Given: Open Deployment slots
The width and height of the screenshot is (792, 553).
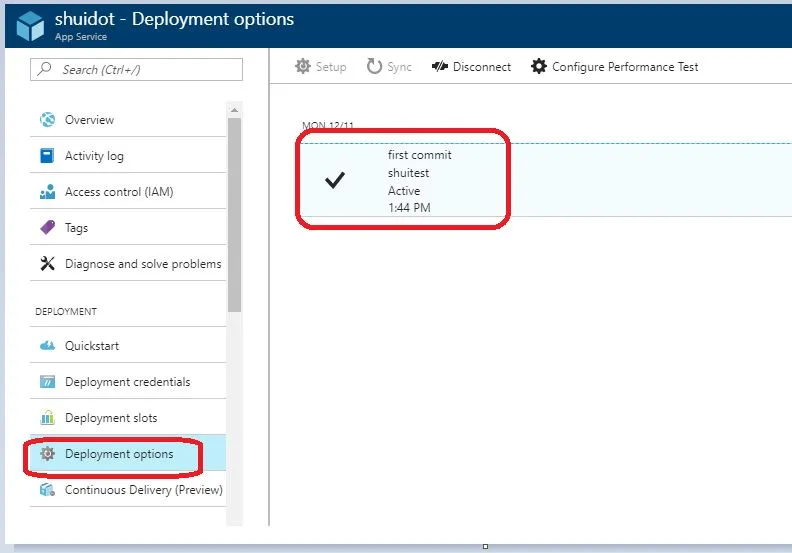Looking at the screenshot, I should (x=128, y=418).
